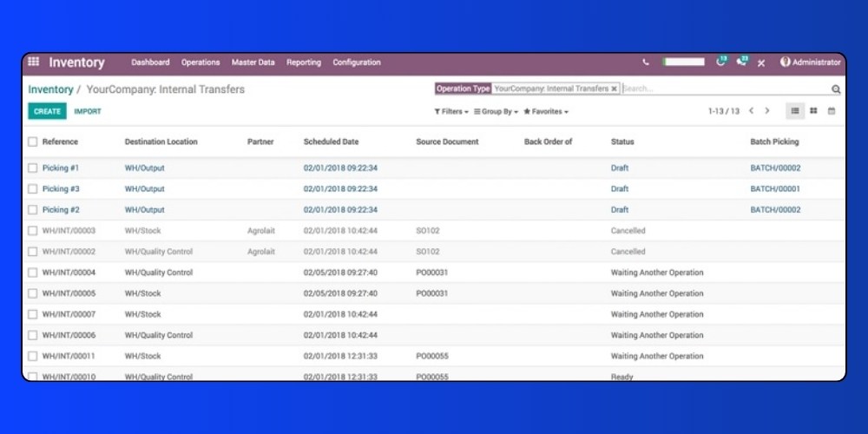Open the Administrator user menu
Image resolution: width=868 pixels, height=434 pixels.
[811, 62]
